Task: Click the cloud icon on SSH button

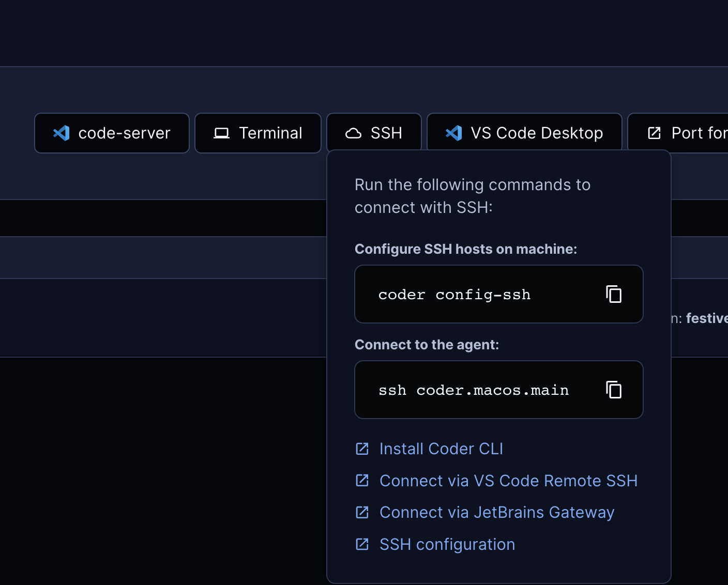Action: (353, 133)
